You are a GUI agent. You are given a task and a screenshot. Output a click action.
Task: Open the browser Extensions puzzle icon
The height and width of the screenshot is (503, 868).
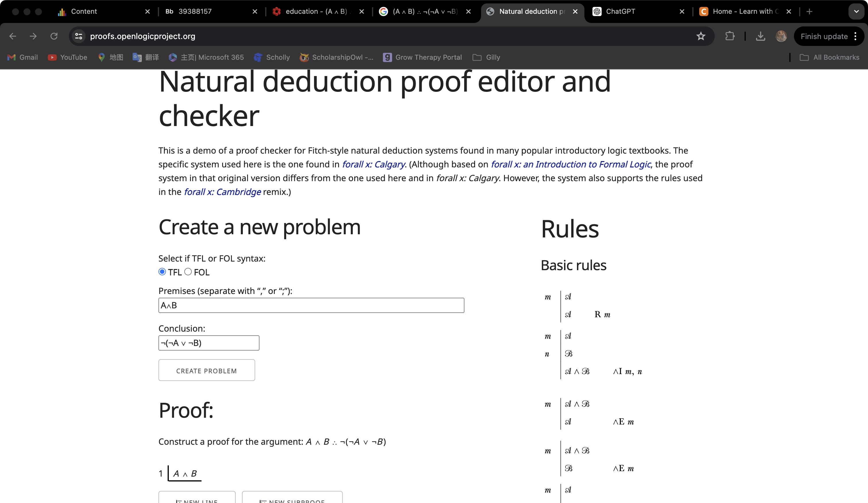click(x=730, y=36)
